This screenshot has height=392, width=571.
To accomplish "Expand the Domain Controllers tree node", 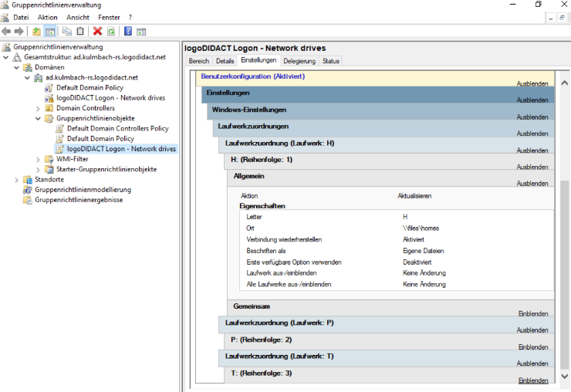I will [x=39, y=108].
